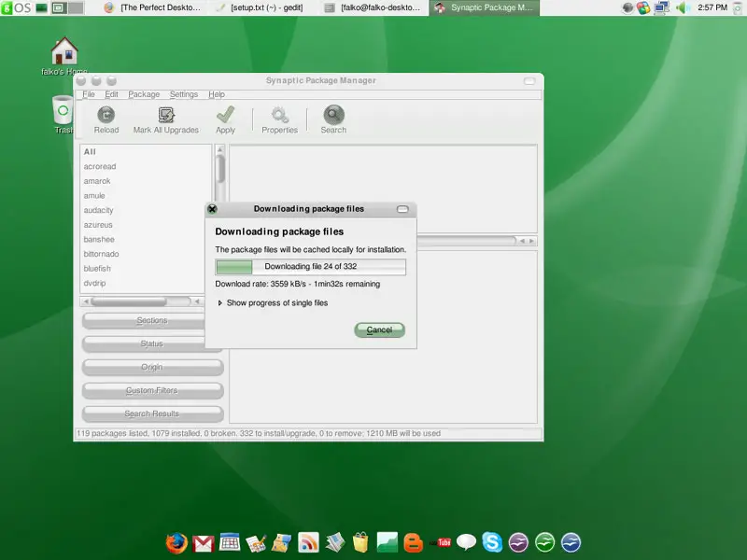Image resolution: width=747 pixels, height=560 pixels.
Task: Click the Downloading file 24 of 332 progress bar
Action: [311, 267]
